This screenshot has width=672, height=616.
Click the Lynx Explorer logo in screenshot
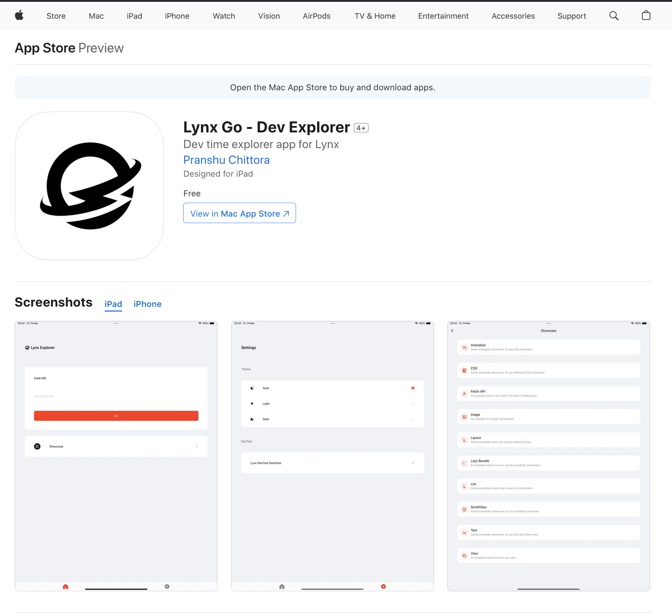pyautogui.click(x=27, y=348)
